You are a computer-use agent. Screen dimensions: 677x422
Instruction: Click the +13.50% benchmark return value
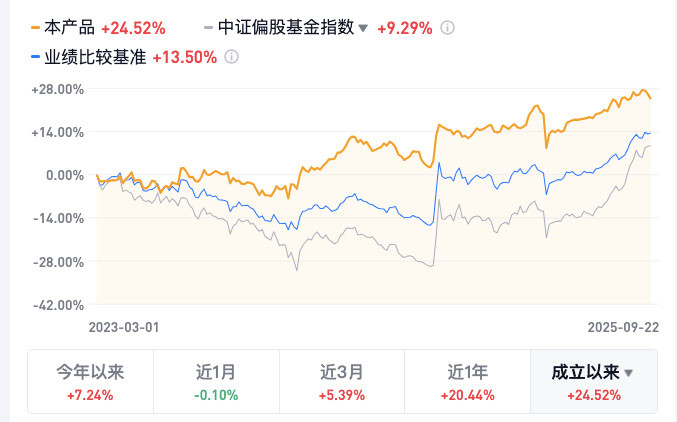184,57
